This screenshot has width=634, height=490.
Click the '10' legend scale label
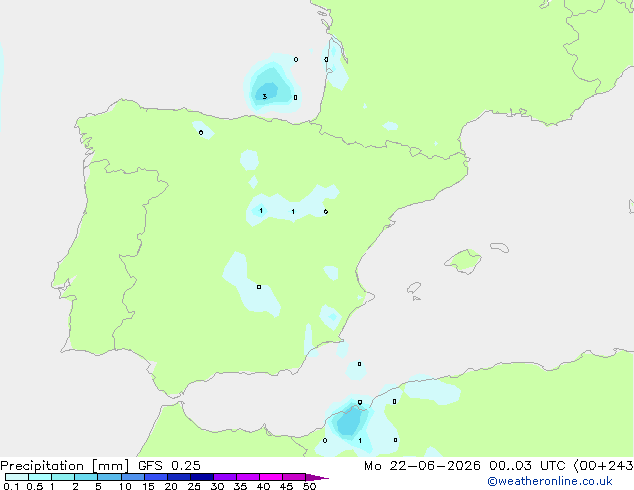(x=125, y=486)
